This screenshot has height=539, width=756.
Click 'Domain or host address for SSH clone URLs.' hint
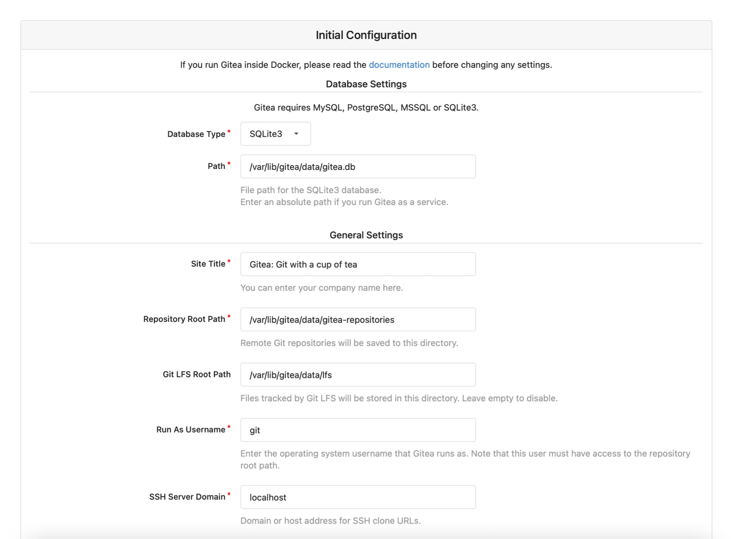tap(330, 521)
